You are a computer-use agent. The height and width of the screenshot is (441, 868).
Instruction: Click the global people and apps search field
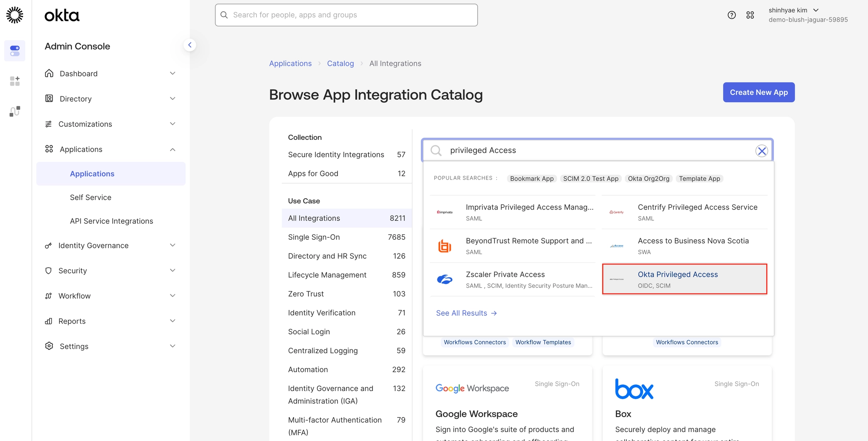pyautogui.click(x=346, y=15)
